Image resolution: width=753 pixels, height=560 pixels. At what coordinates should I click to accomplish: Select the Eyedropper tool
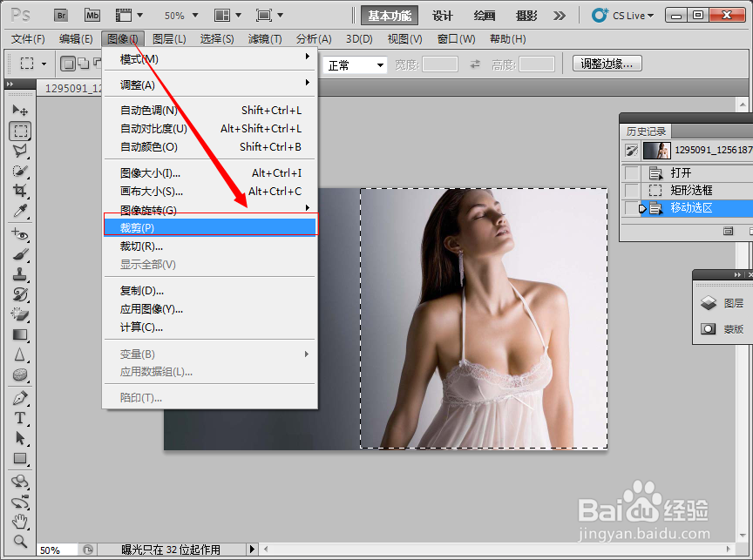pos(20,213)
